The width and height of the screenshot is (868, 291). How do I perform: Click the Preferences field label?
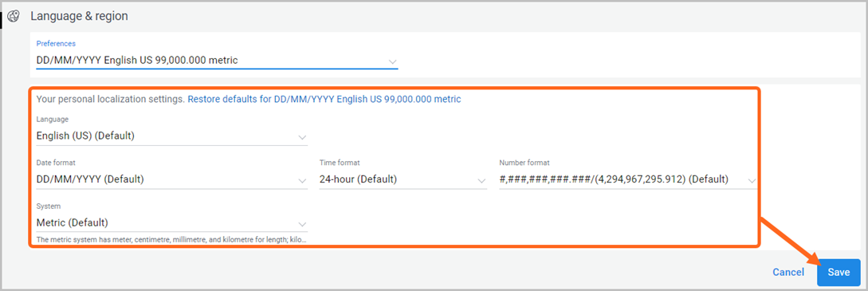pyautogui.click(x=56, y=44)
